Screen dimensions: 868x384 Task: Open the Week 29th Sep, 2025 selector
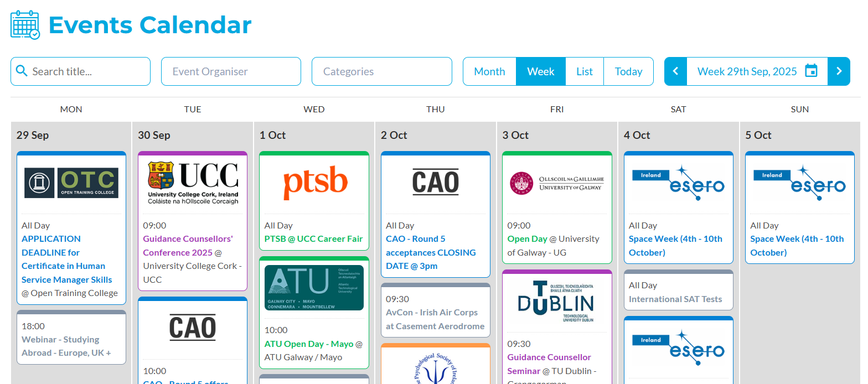coord(747,71)
